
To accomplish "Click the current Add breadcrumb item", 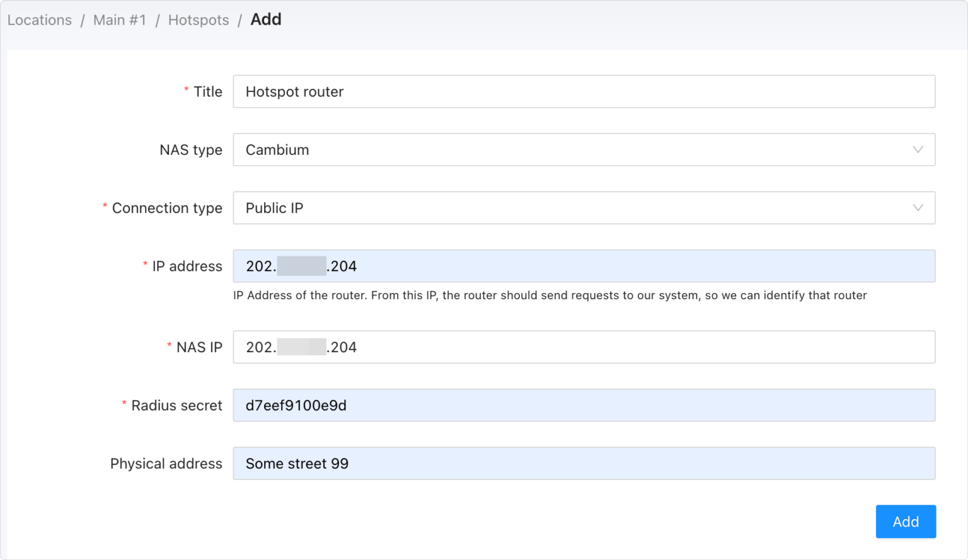I will pyautogui.click(x=266, y=20).
